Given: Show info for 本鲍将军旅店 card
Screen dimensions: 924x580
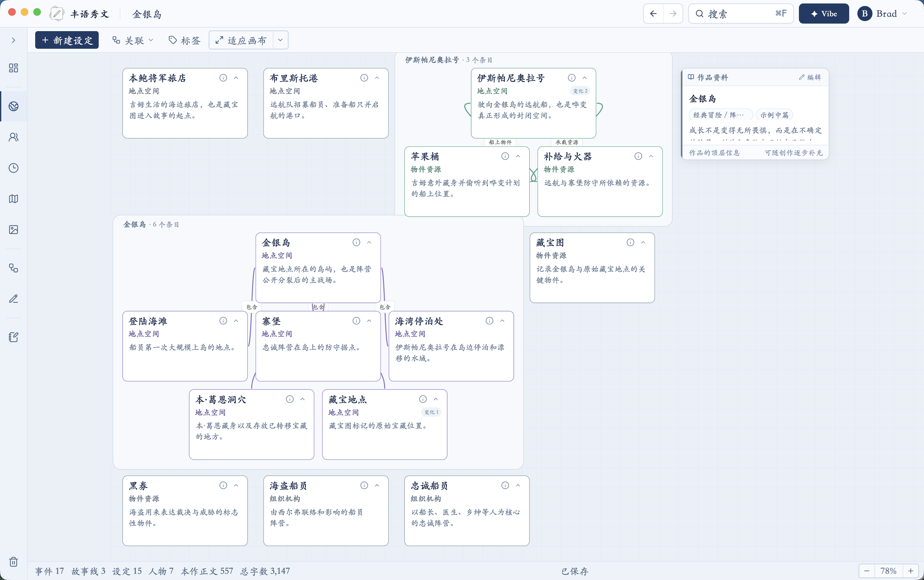Looking at the screenshot, I should pos(223,78).
